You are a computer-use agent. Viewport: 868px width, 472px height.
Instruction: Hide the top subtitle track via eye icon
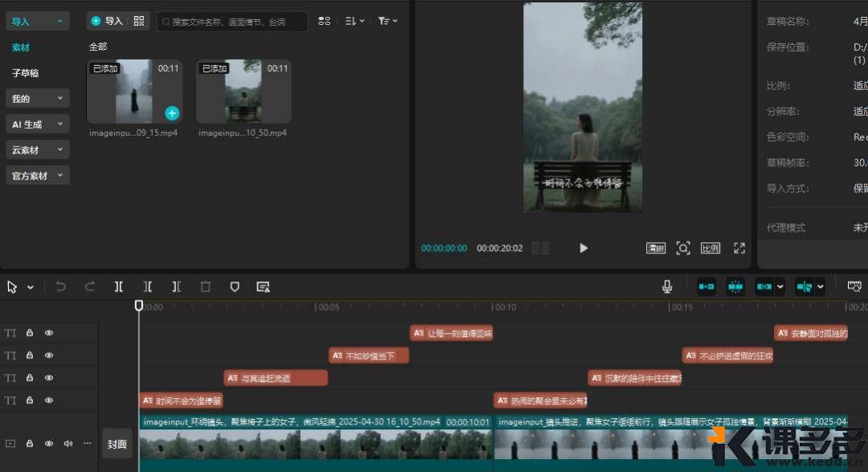[49, 333]
